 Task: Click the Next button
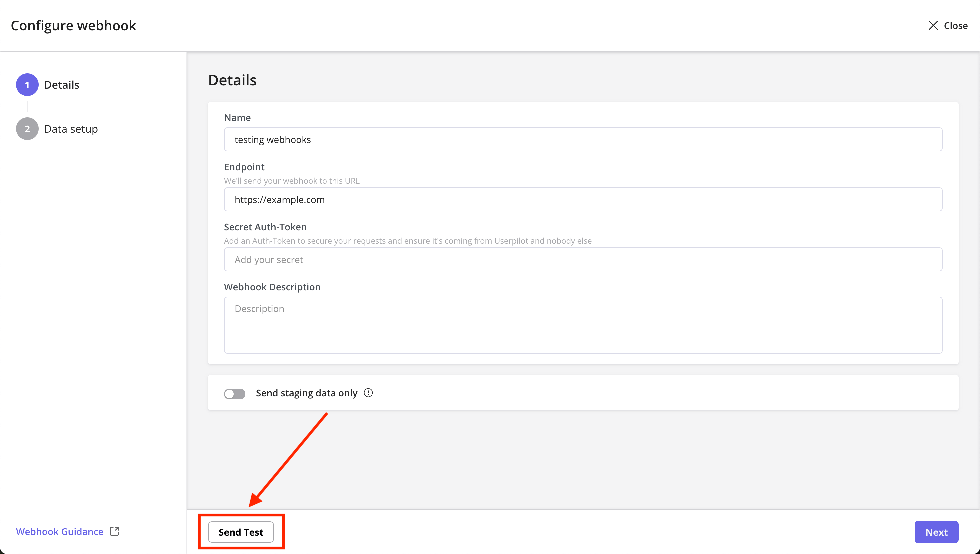click(936, 532)
